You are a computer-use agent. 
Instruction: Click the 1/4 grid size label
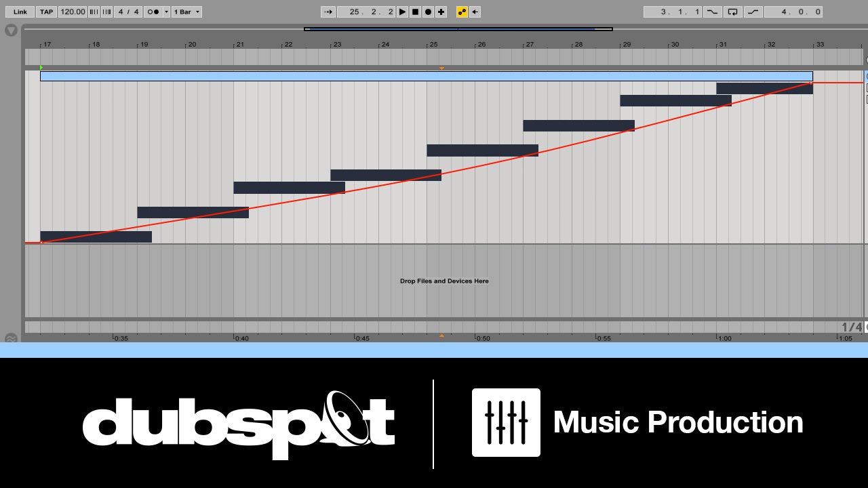pos(851,327)
